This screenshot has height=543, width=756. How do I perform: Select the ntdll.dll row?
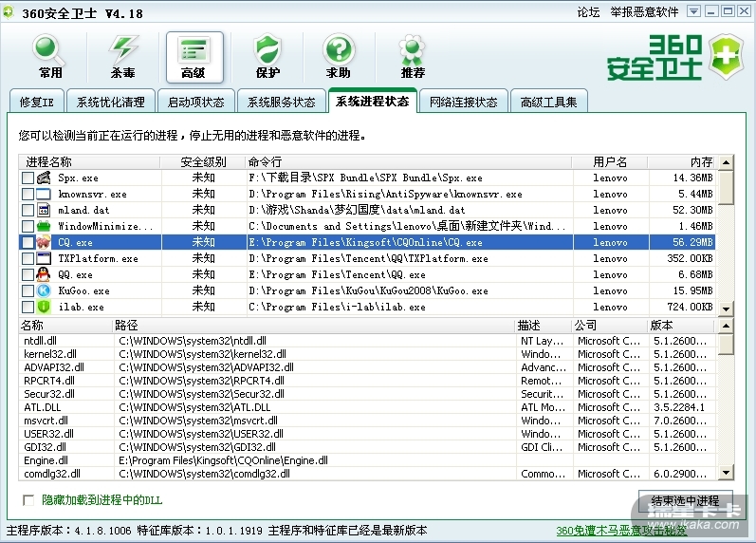(367, 341)
